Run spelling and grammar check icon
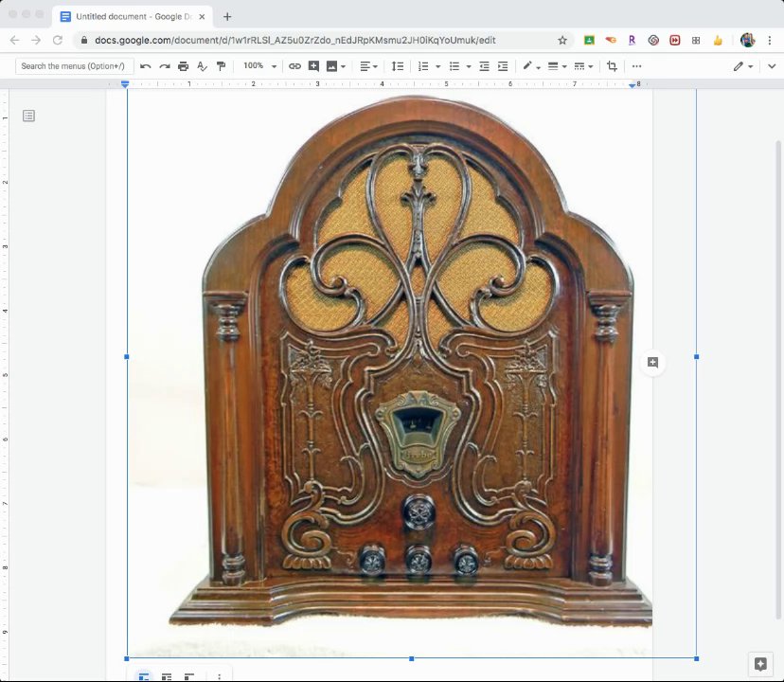The image size is (784, 682). point(202,66)
